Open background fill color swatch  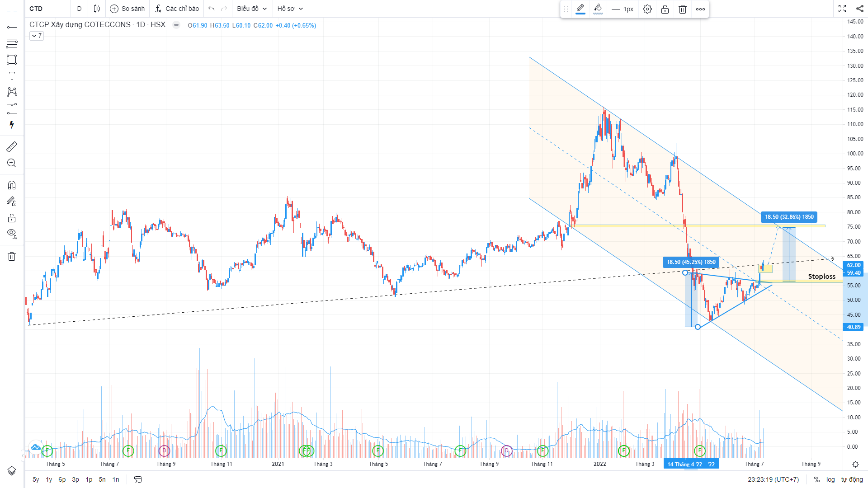598,9
